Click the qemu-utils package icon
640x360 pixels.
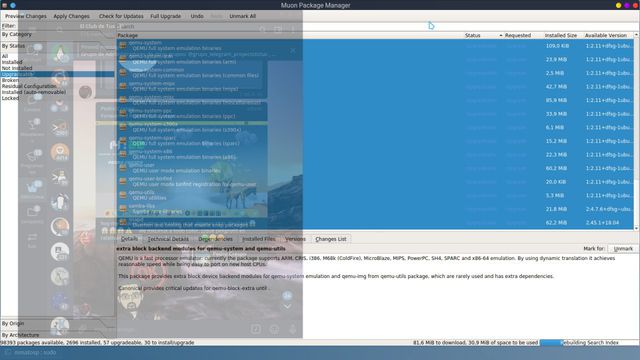tap(123, 195)
